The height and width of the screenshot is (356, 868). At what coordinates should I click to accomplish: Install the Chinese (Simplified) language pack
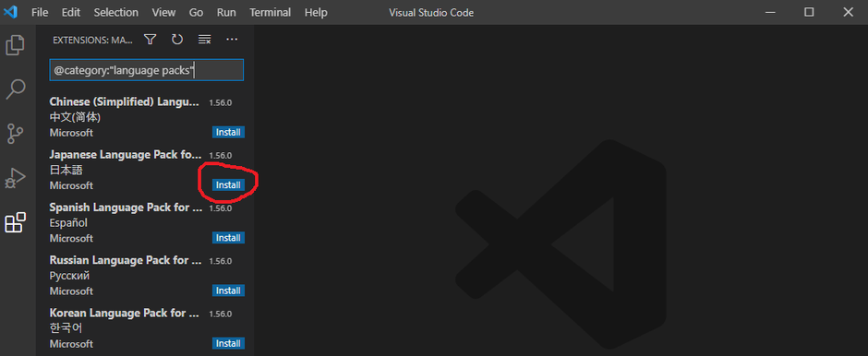coord(228,133)
